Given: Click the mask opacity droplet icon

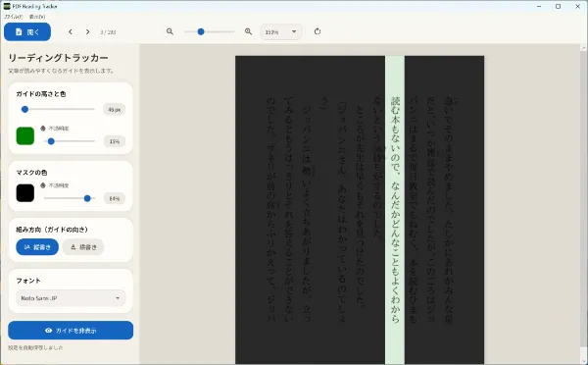Looking at the screenshot, I should (x=43, y=185).
